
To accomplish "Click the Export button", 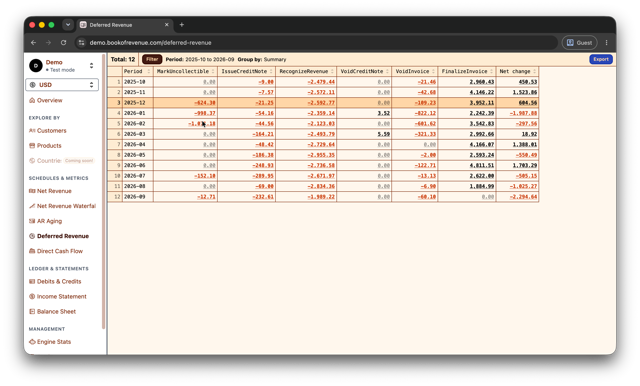I will (x=601, y=59).
